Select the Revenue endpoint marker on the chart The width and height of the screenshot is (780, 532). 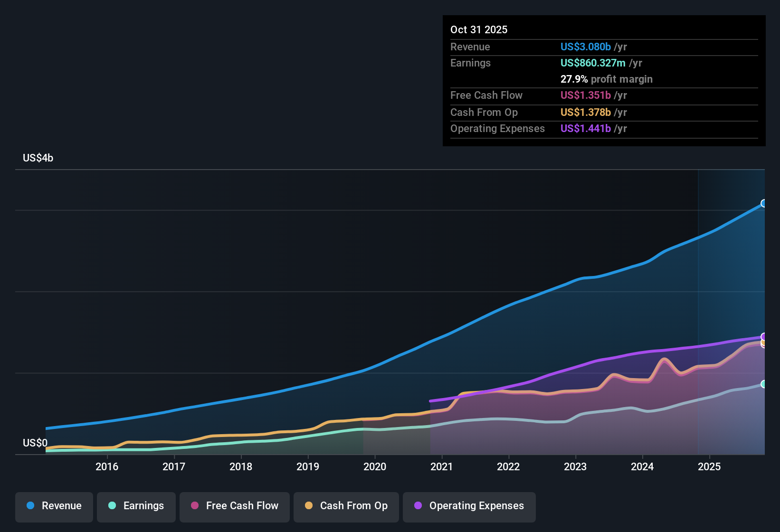pyautogui.click(x=764, y=203)
